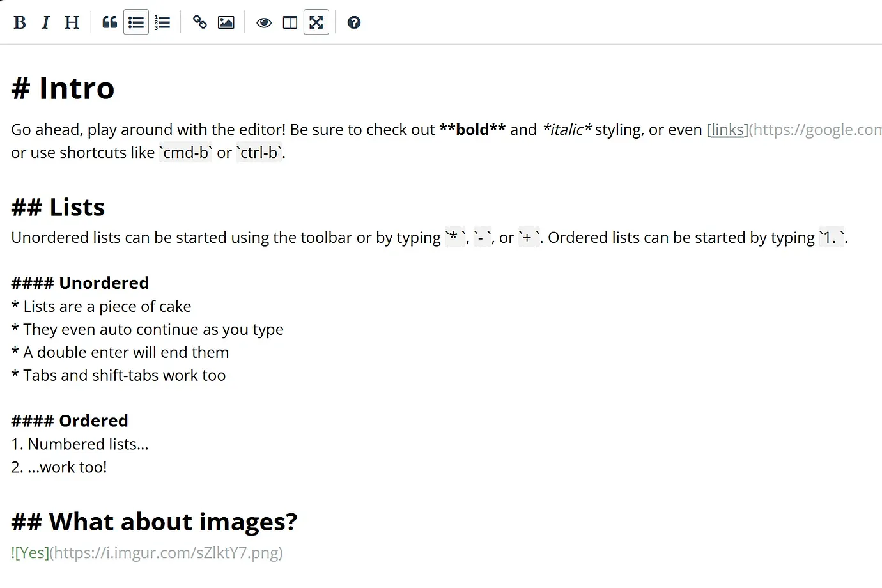Open the markdown help guide
882x588 pixels.
pyautogui.click(x=353, y=22)
